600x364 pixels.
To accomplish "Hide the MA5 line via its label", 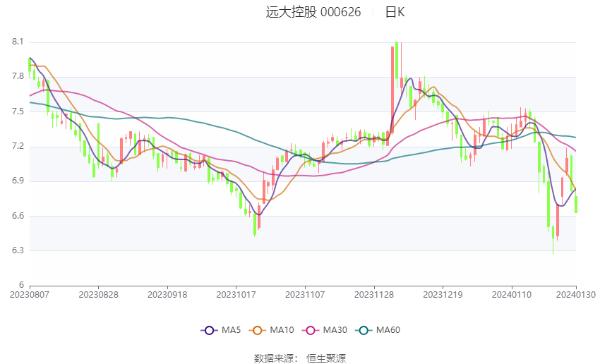I will (231, 330).
